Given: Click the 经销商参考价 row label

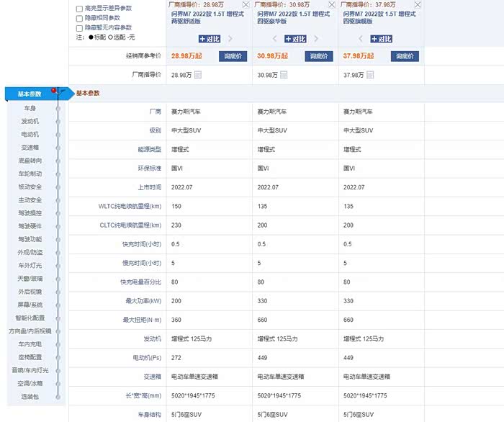Looking at the screenshot, I should coord(143,56).
